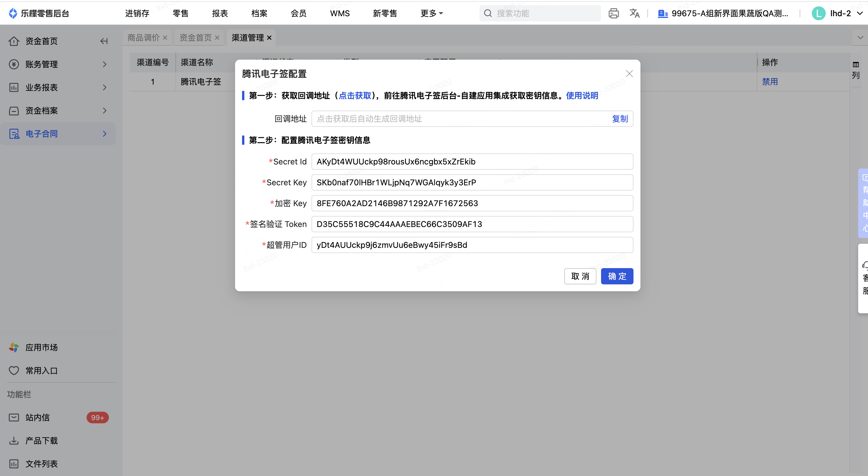The image size is (868, 476).
Task: Click the 业务报表 chart icon
Action: click(x=14, y=88)
